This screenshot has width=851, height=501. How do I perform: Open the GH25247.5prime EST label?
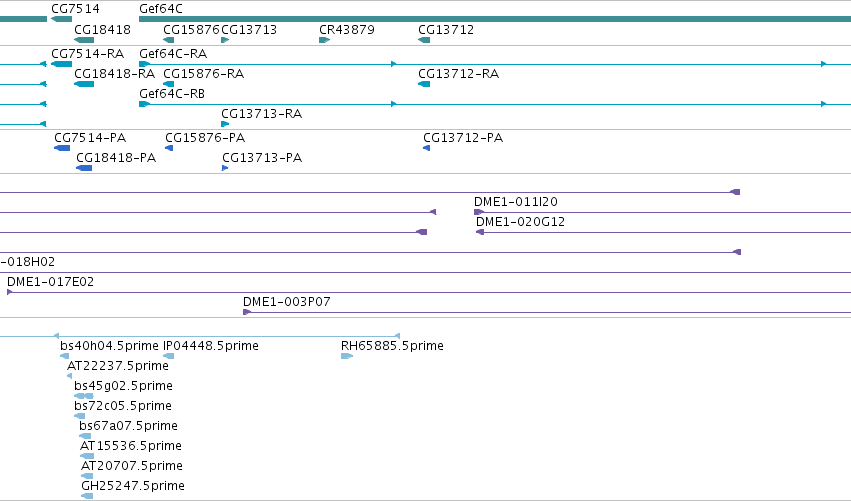(x=132, y=487)
